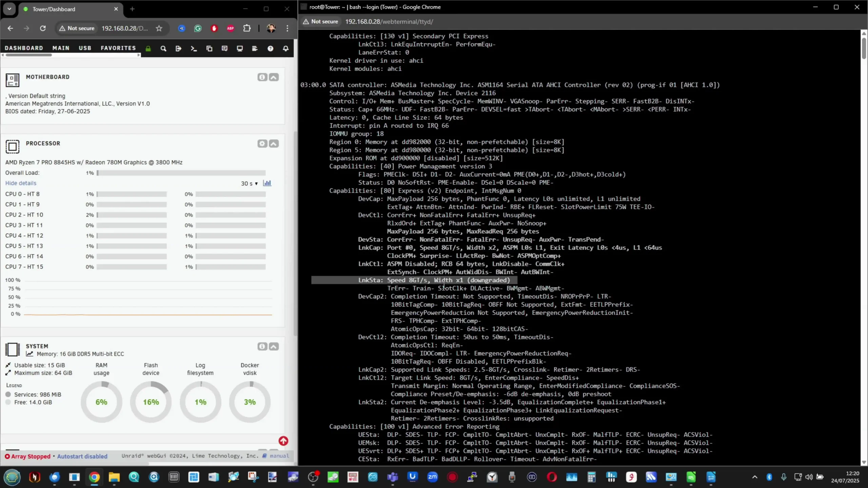Open the 30 s interval dropdown
Image resolution: width=868 pixels, height=488 pixels.
(x=250, y=183)
